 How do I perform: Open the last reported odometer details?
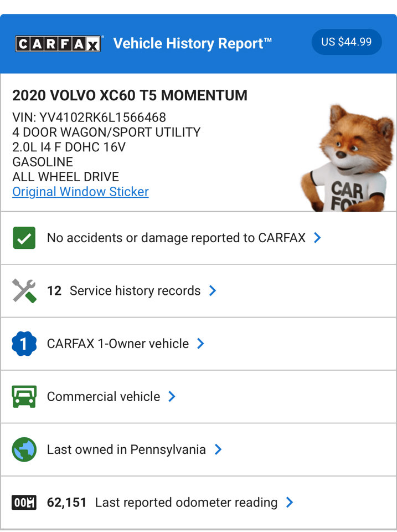click(289, 502)
